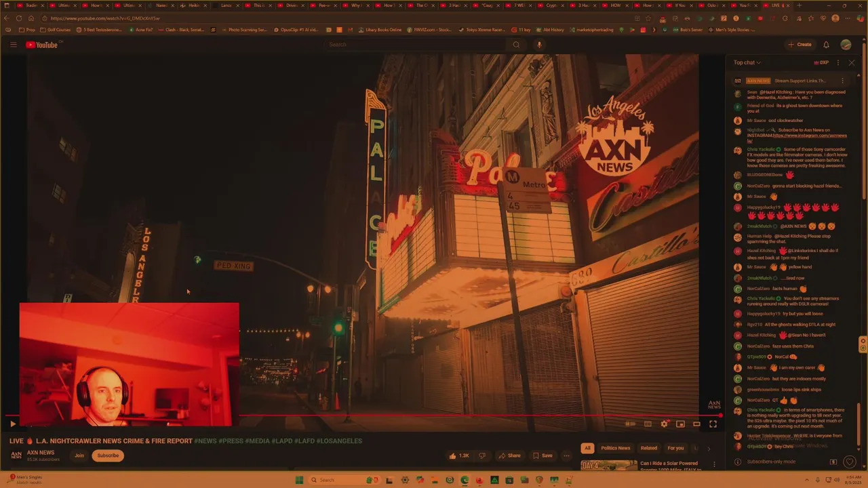Switch to miniplayer mode
The image size is (868, 488).
pos(680,424)
